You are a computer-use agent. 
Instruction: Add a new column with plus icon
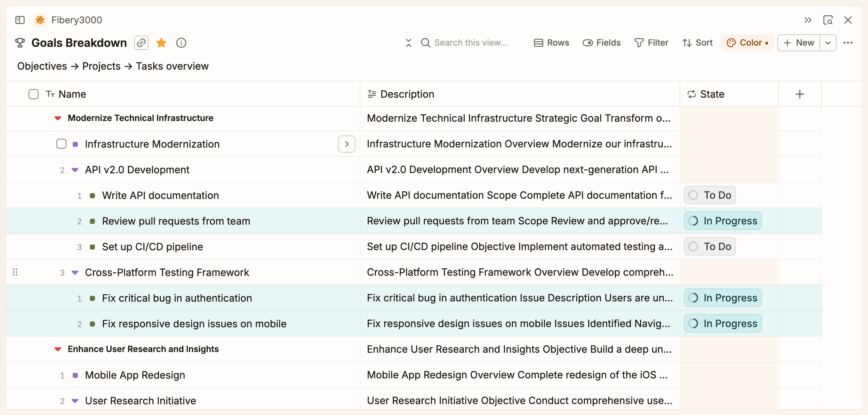click(x=800, y=94)
